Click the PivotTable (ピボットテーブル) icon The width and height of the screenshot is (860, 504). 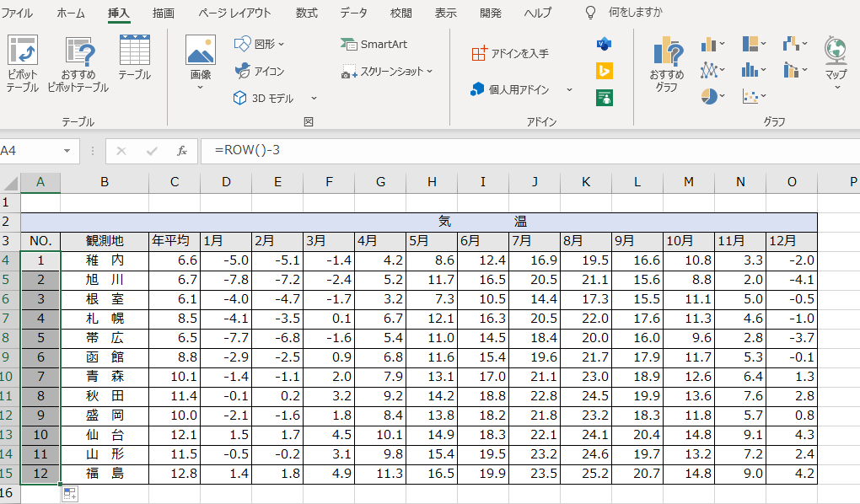[x=23, y=52]
